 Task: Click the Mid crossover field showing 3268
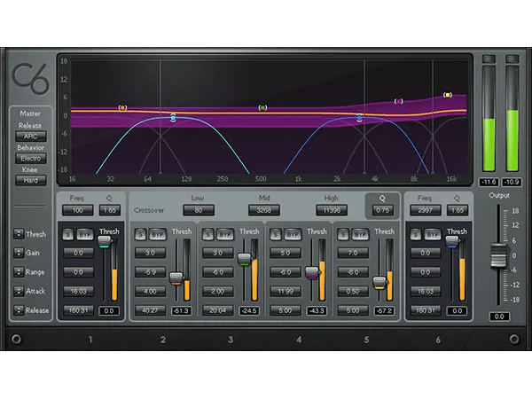pyautogui.click(x=264, y=210)
